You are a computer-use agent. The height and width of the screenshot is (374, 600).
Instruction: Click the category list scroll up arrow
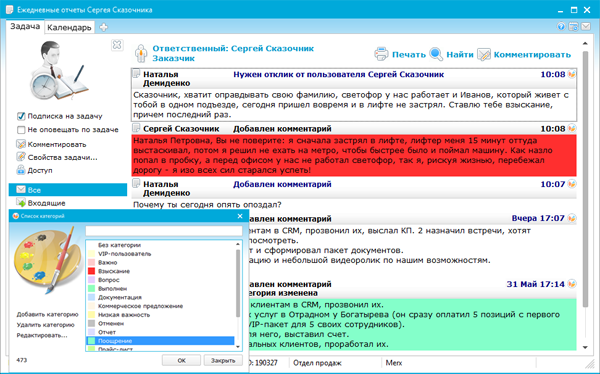pyautogui.click(x=238, y=244)
